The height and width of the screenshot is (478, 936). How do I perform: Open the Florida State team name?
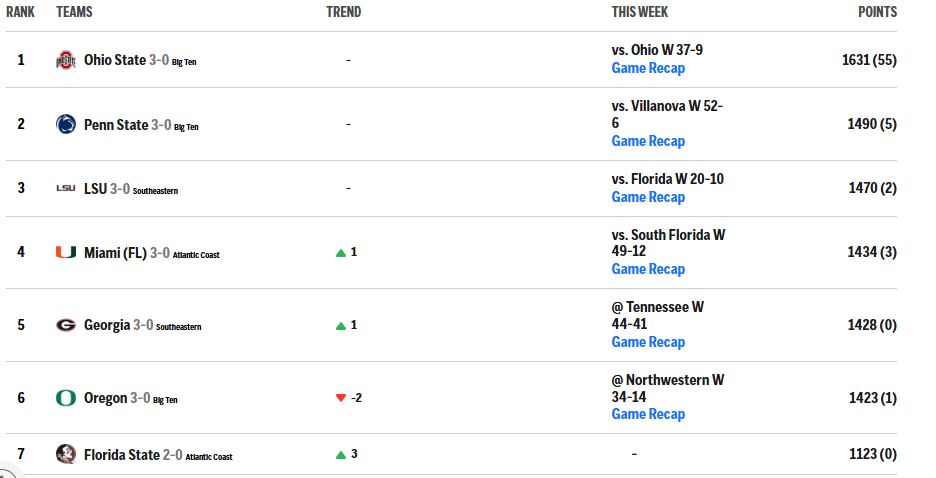122,455
